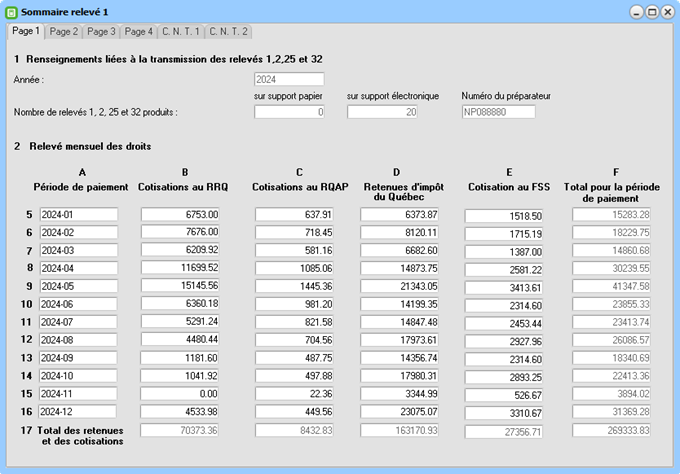The width and height of the screenshot is (680, 474).
Task: Click the RRQ field with 15145.56
Action: click(x=180, y=285)
